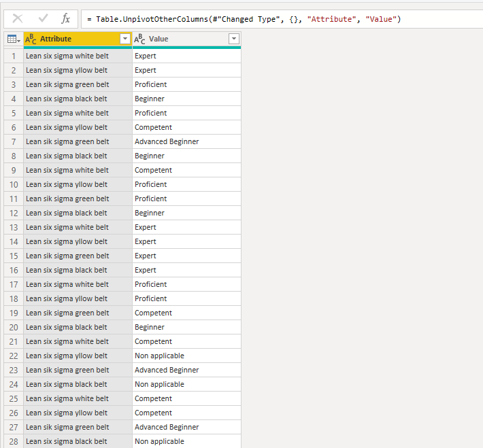The width and height of the screenshot is (483, 448).
Task: Select row number 1
Action: point(14,56)
